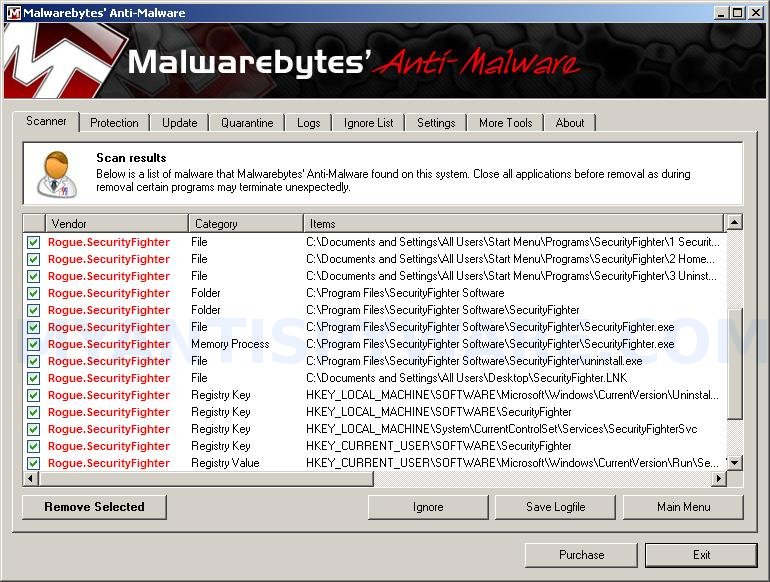Uncheck the '3 Uninst...' Start Menu file row

33,277
